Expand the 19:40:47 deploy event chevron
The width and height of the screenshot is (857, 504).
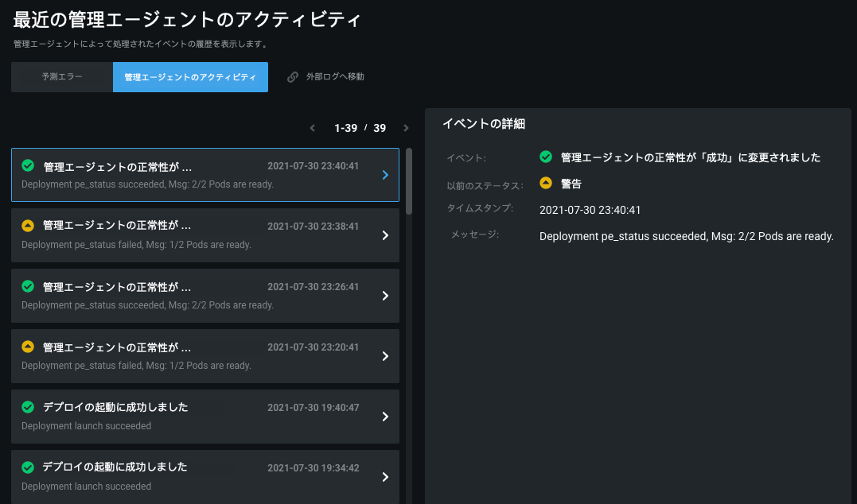[385, 417]
